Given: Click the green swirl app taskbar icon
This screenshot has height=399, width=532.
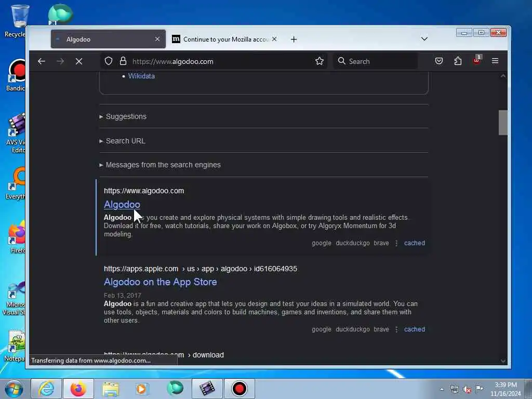Looking at the screenshot, I should tap(175, 389).
